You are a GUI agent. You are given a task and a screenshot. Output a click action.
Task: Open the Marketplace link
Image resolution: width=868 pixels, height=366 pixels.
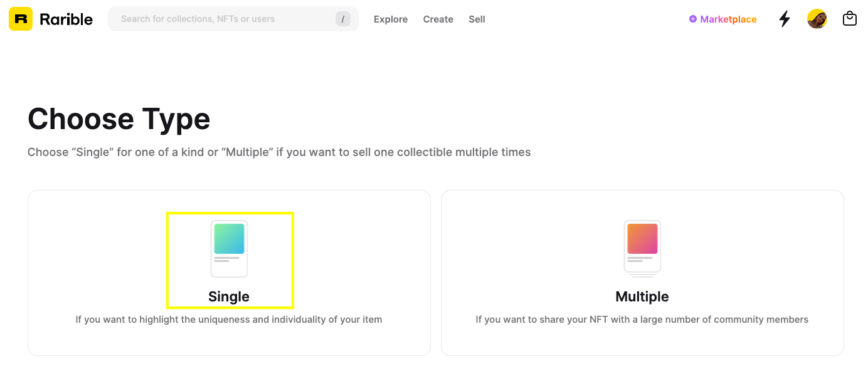coord(728,19)
